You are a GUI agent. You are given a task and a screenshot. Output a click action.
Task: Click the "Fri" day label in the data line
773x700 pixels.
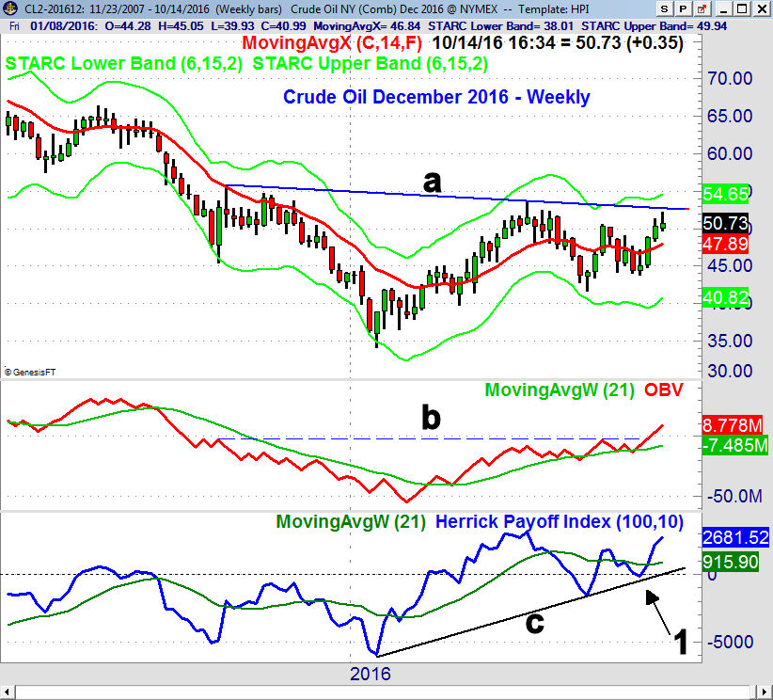coord(15,26)
